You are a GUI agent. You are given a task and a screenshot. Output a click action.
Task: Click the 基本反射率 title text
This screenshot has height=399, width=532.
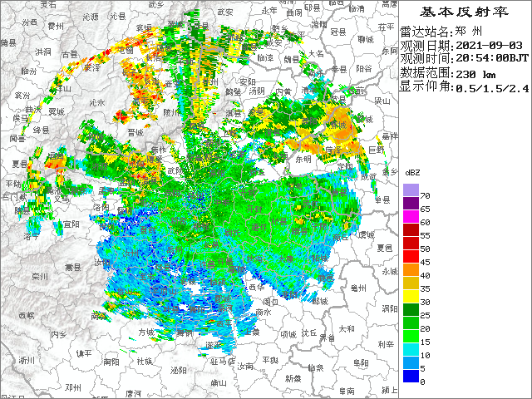point(463,12)
